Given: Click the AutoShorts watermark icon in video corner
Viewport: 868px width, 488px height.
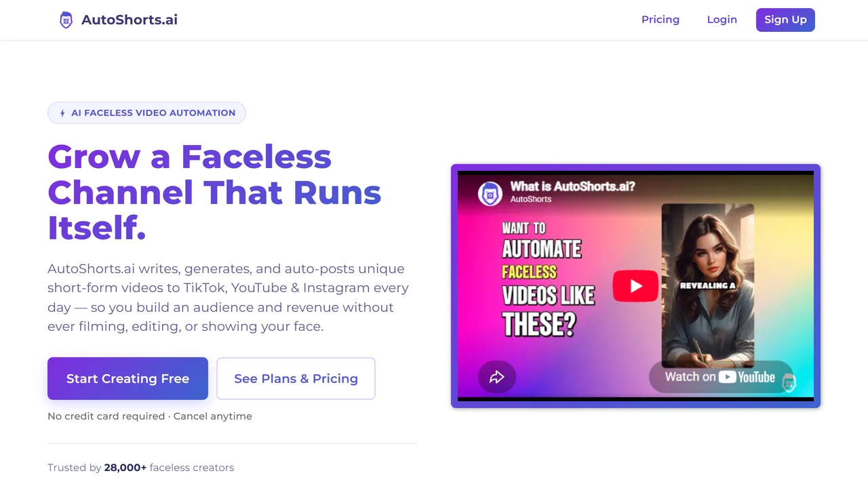Looking at the screenshot, I should tap(788, 383).
